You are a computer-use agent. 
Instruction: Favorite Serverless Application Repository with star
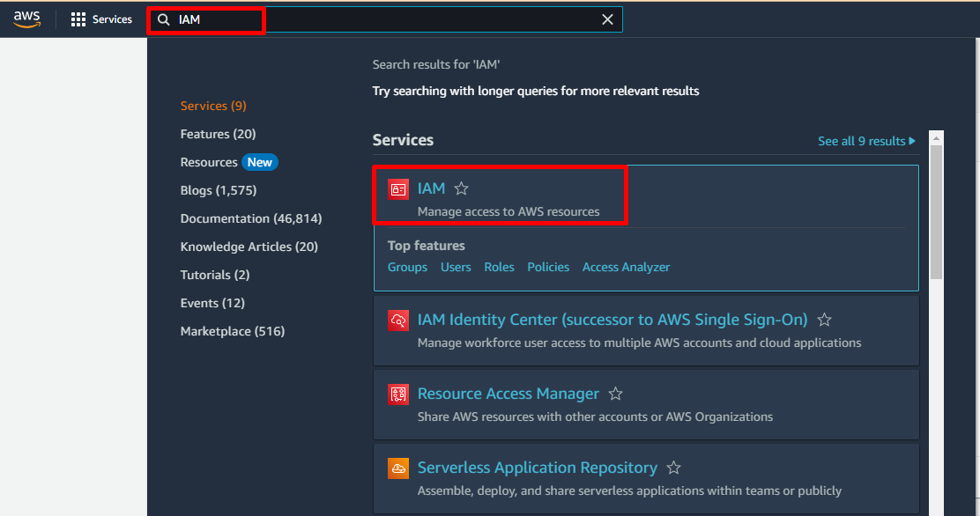point(673,468)
